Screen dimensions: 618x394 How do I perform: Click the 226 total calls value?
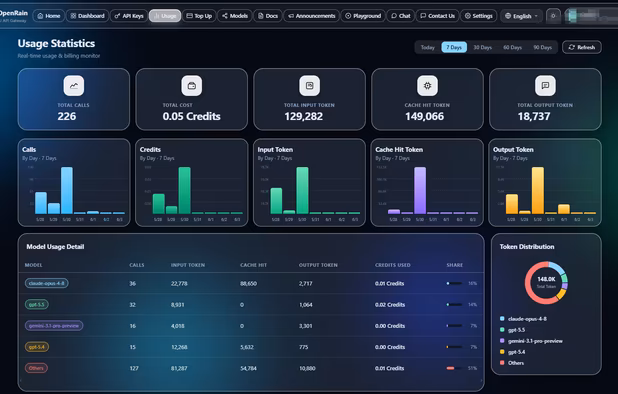pyautogui.click(x=67, y=116)
